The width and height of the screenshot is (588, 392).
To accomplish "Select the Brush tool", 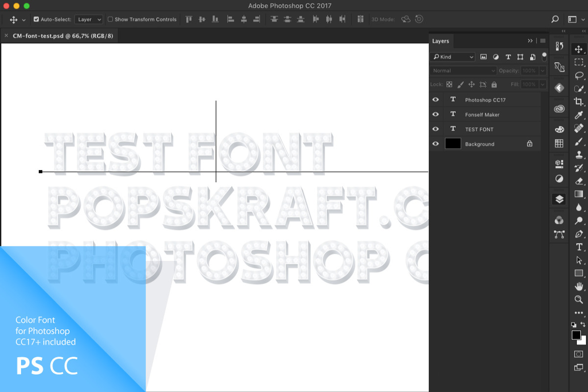I will (579, 142).
